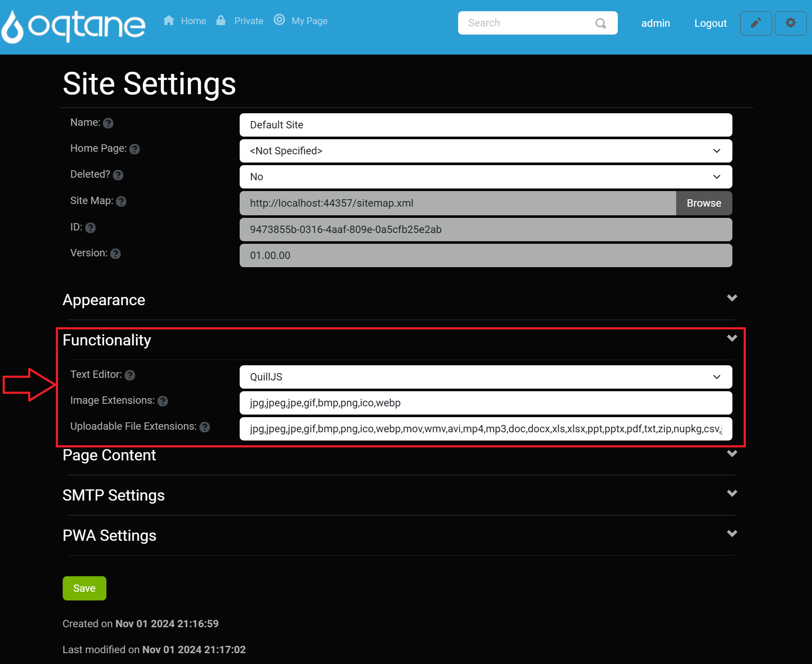Open control panel gear icon
The image size is (812, 664).
click(x=790, y=23)
